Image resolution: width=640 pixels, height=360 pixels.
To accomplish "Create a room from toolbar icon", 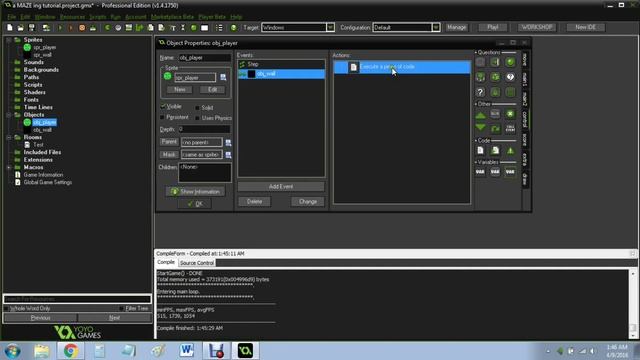I will tap(204, 27).
